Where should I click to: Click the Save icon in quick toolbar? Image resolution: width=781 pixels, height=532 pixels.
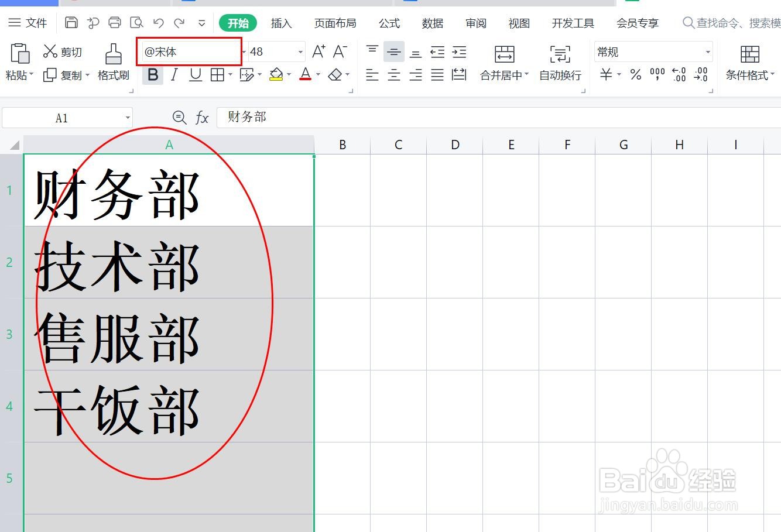[71, 23]
